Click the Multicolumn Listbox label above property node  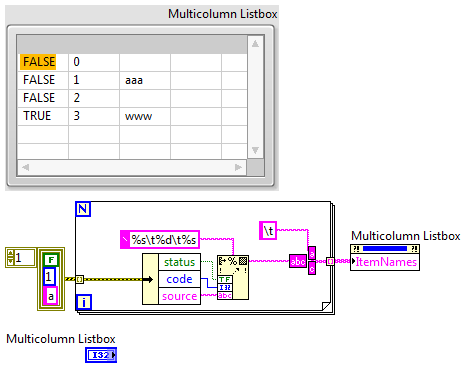(406, 236)
